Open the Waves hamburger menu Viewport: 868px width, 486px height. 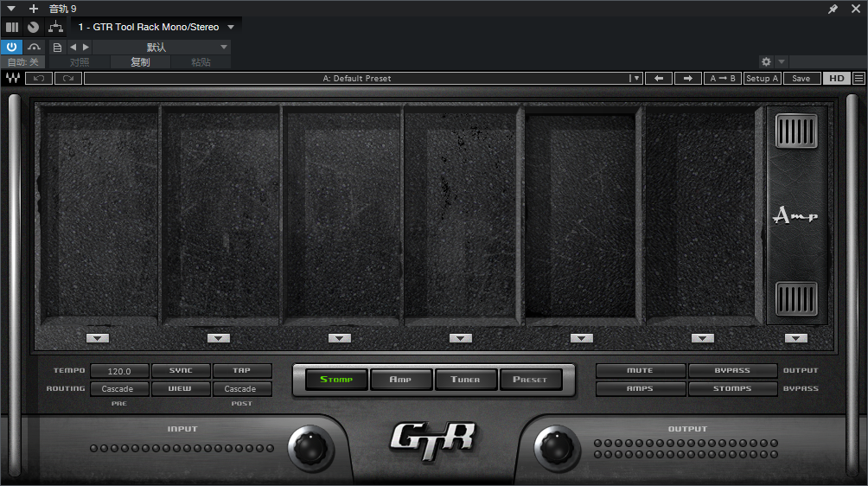858,78
